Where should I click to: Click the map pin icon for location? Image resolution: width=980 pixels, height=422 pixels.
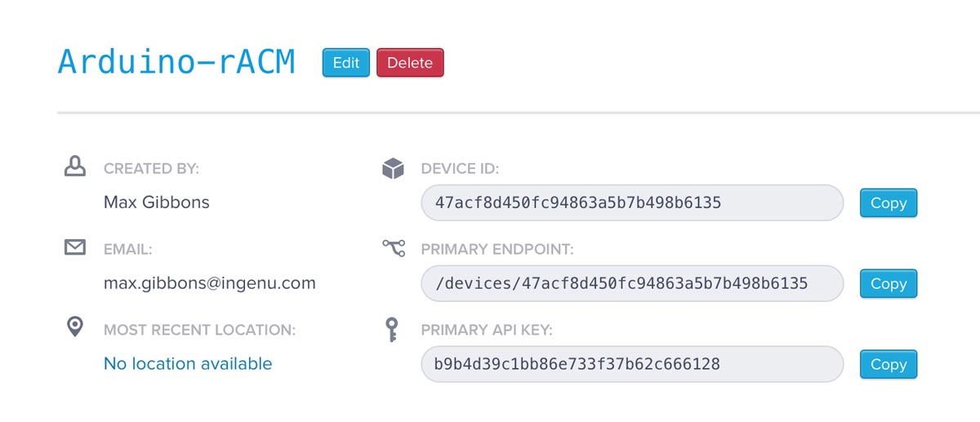click(x=75, y=327)
